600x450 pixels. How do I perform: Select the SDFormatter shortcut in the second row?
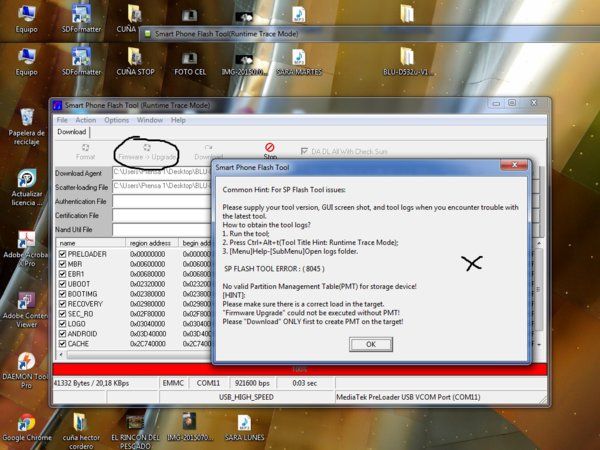pos(81,62)
